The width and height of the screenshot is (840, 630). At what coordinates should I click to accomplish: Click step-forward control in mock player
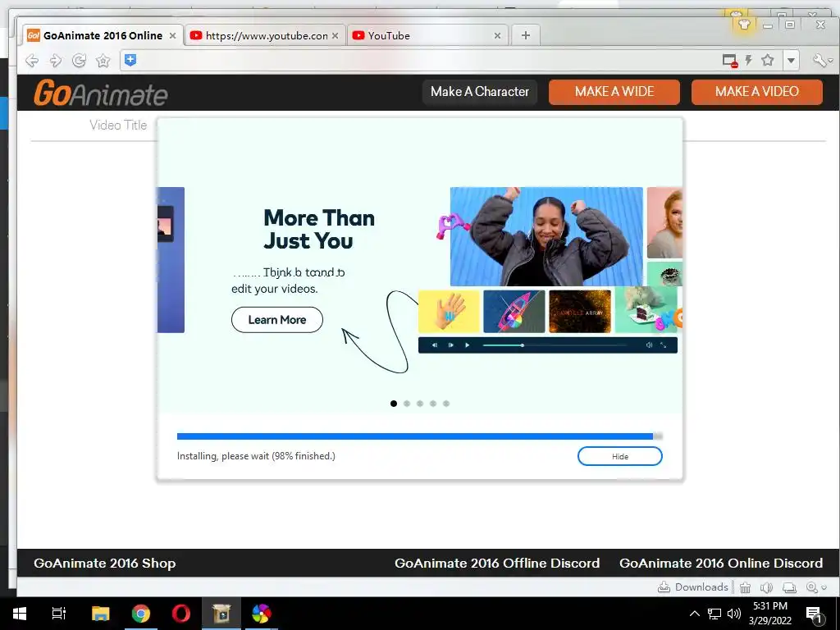[x=451, y=345]
